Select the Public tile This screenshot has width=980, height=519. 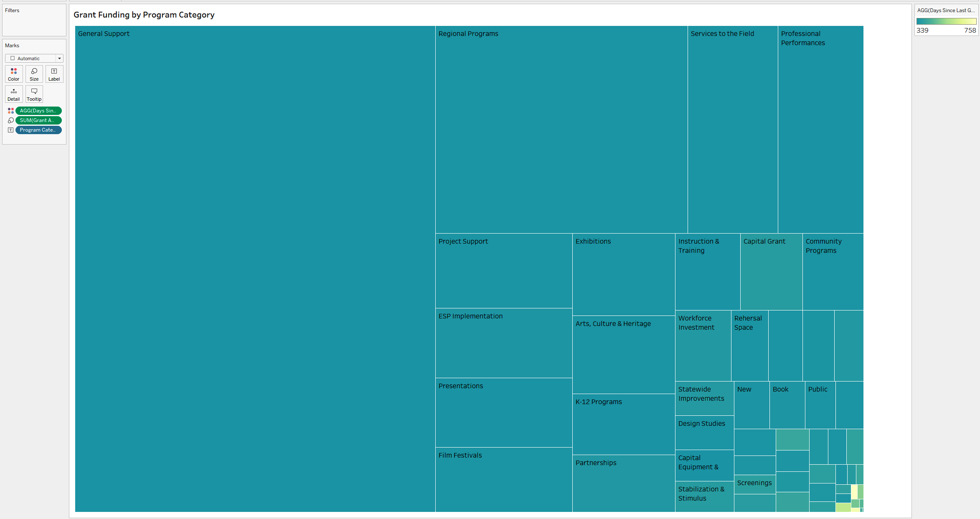coord(820,405)
